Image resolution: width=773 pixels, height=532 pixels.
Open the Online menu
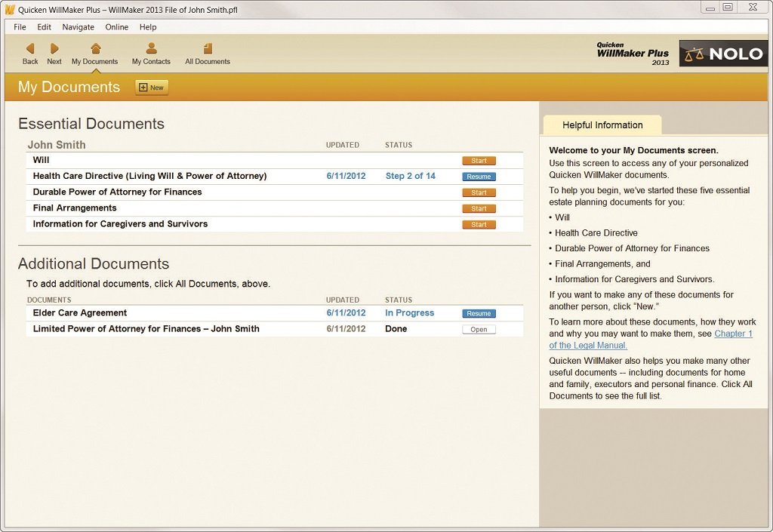pos(116,27)
